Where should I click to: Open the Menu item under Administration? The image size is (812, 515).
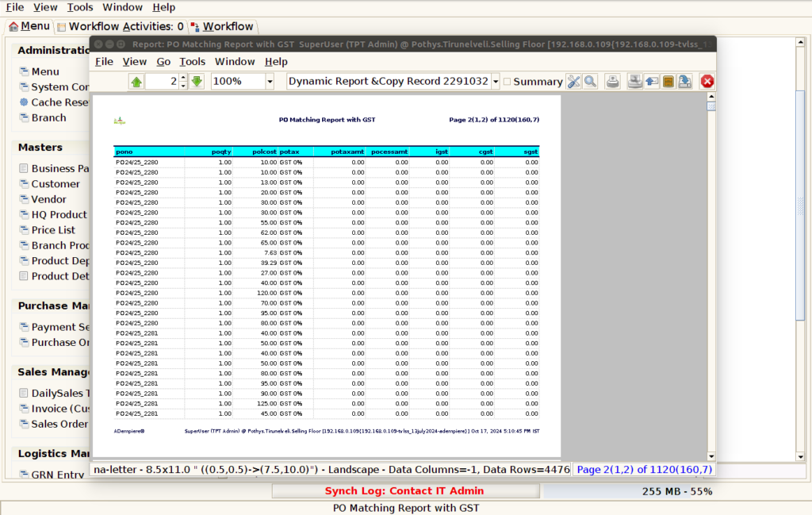(x=40, y=71)
